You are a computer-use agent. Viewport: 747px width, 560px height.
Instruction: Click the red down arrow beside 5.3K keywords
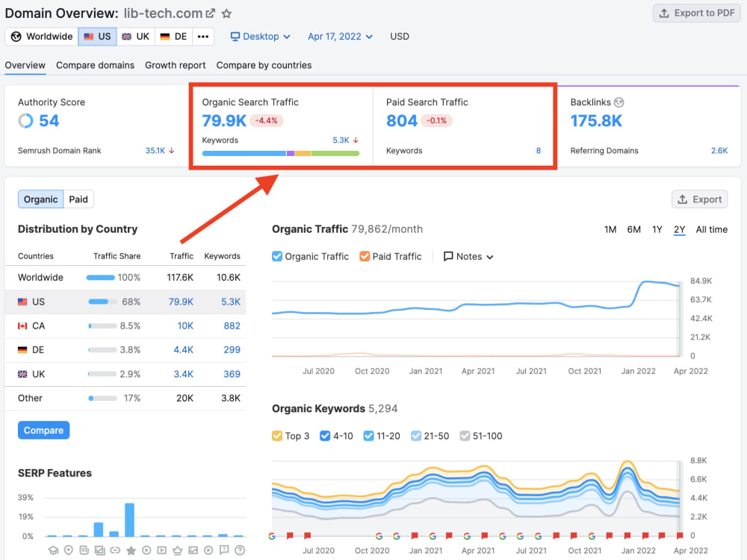356,140
